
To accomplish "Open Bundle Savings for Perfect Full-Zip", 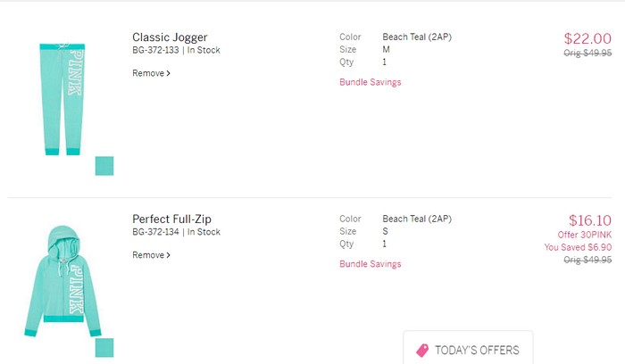I will (371, 264).
